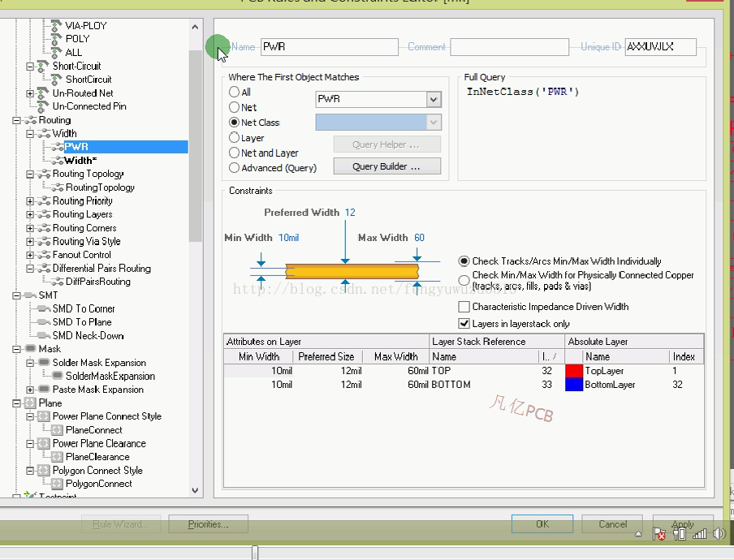
Task: Click the SMD To Corner icon
Action: pos(44,308)
